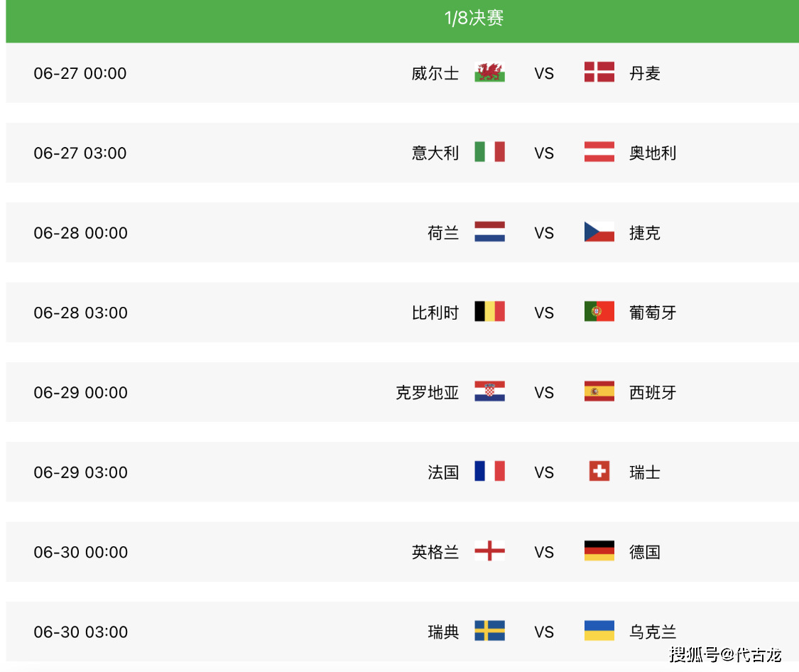Click the Spain flag beside 西班牙

[x=599, y=391]
